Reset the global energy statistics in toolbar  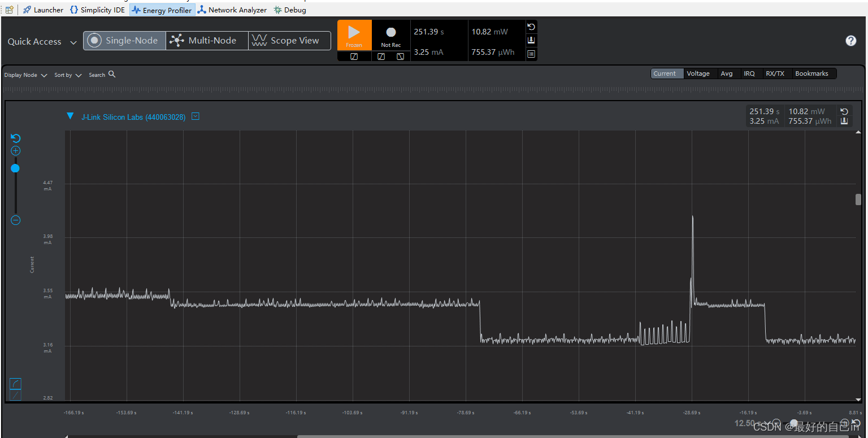tap(531, 27)
